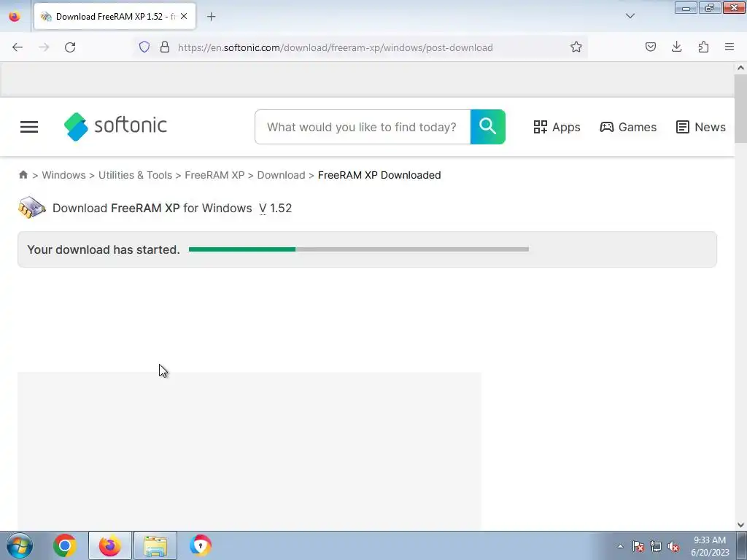Go back with the browser back arrow
The height and width of the screenshot is (560, 747).
(x=18, y=47)
